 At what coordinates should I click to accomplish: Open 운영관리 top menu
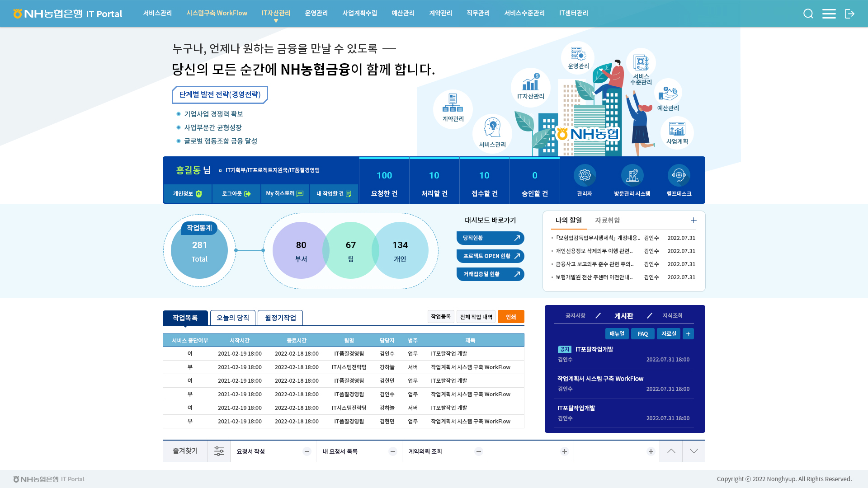point(316,13)
